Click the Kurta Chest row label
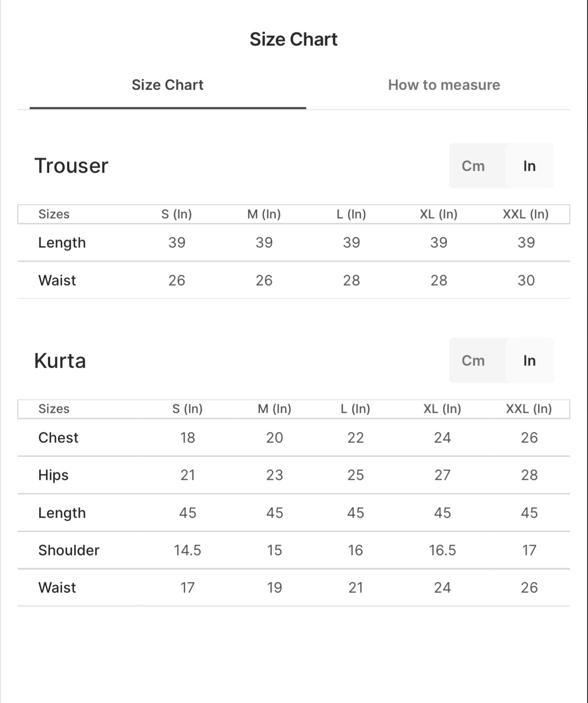 (58, 437)
